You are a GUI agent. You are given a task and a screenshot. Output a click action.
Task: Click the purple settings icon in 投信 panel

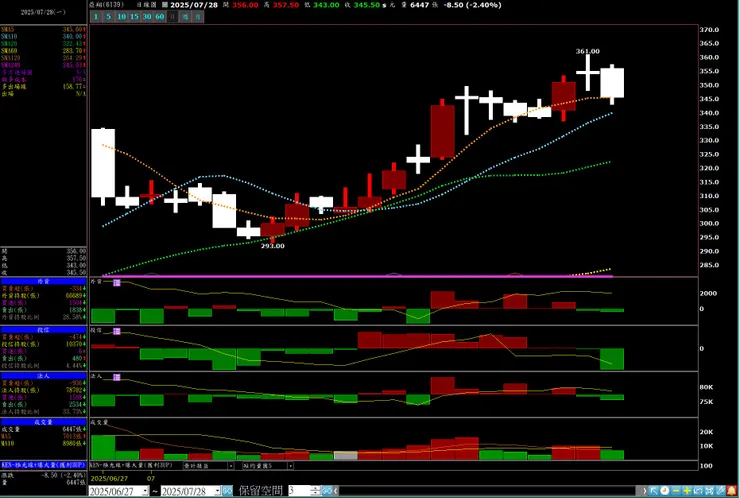[x=117, y=331]
